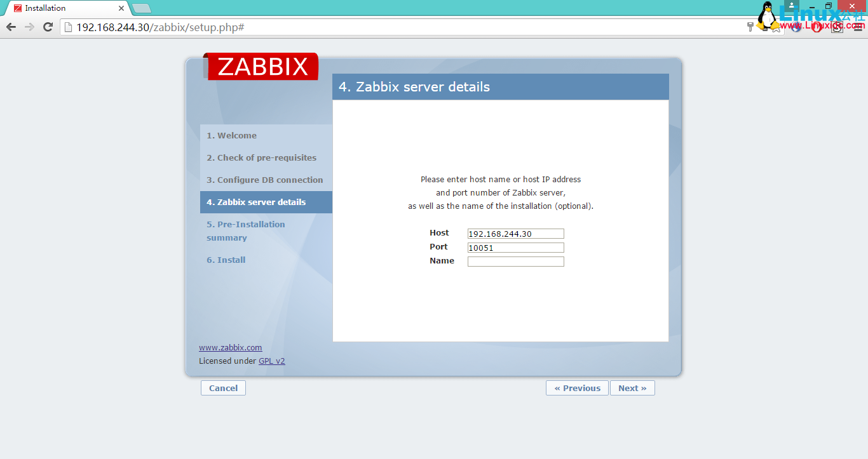Click the Next button
Image resolution: width=868 pixels, height=459 pixels.
pyautogui.click(x=632, y=387)
